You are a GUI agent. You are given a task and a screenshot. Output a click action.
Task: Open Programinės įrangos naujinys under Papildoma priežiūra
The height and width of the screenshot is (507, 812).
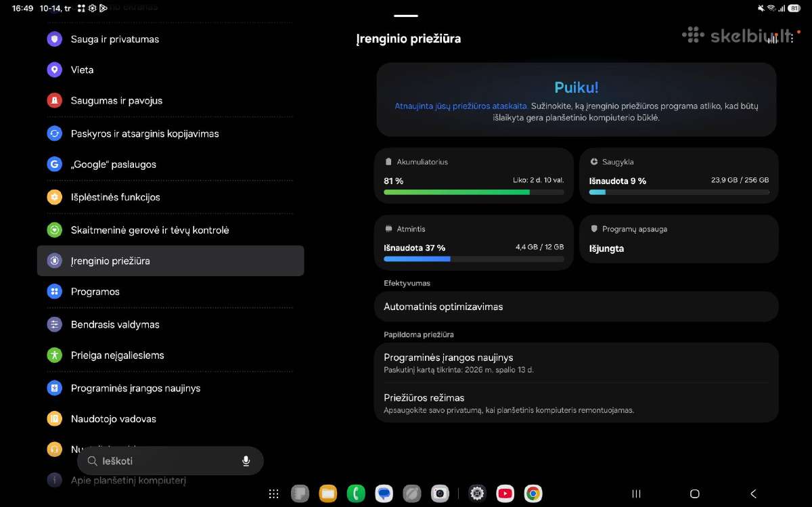click(577, 363)
